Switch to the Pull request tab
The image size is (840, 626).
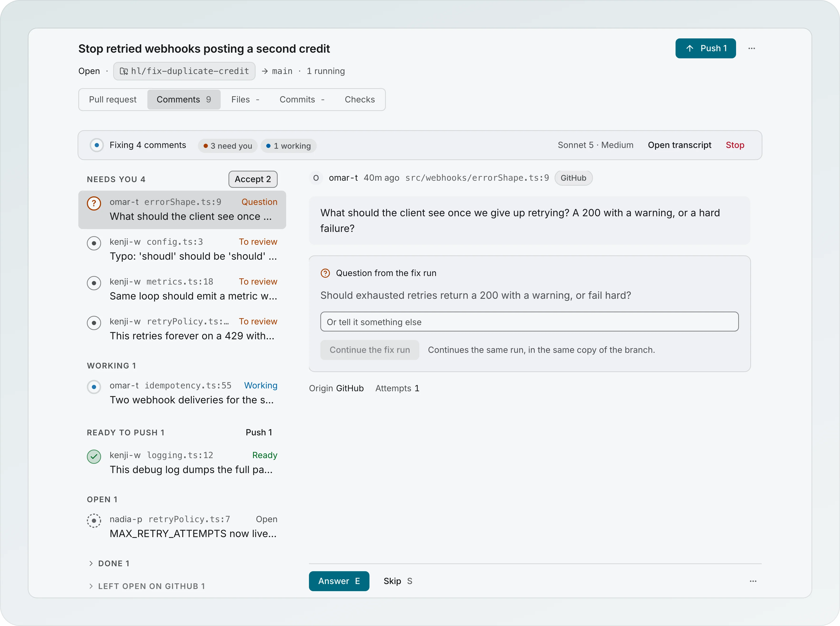click(113, 100)
